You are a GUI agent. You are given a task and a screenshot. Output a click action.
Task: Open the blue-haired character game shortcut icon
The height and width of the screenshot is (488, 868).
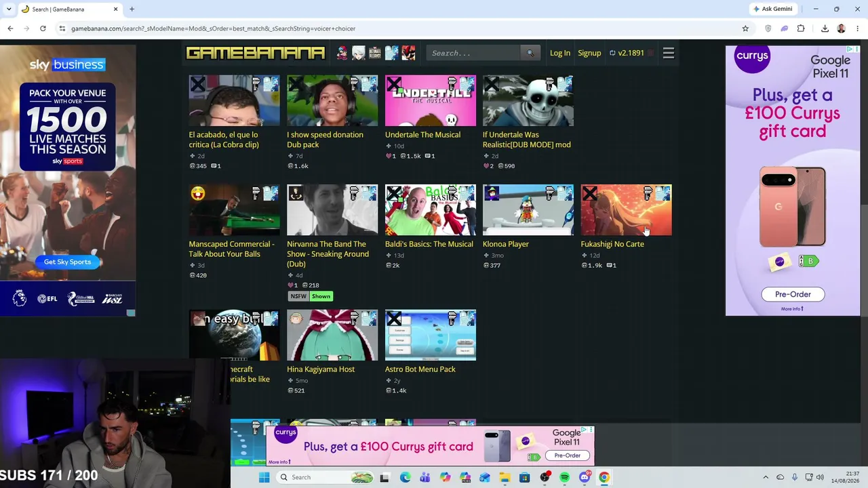tap(391, 53)
